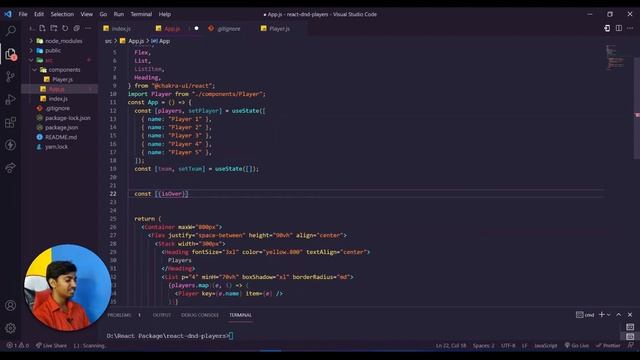Image resolution: width=640 pixels, height=360 pixels.
Task: Click the New File explorer icon
Action: (x=42, y=28)
